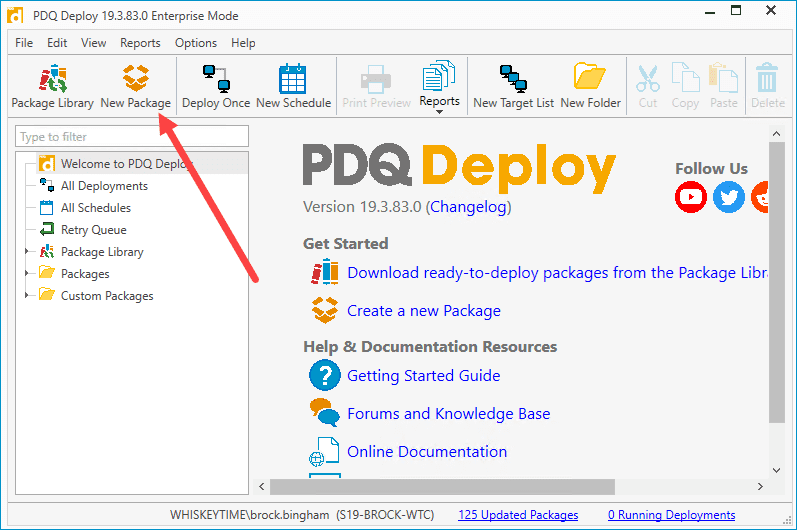Expand the Custom Packages folder node
Viewport: 797px width, 530px height.
tap(26, 295)
